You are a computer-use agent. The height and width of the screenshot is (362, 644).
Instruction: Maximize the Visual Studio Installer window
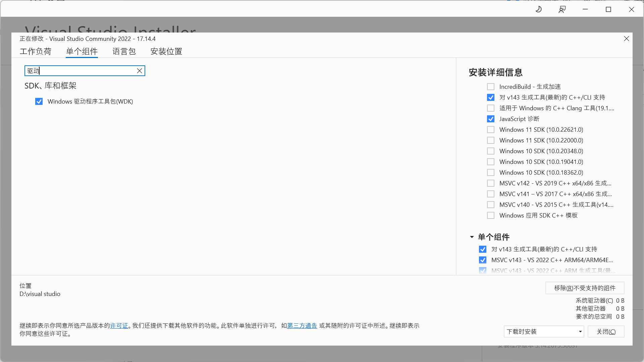coord(608,9)
